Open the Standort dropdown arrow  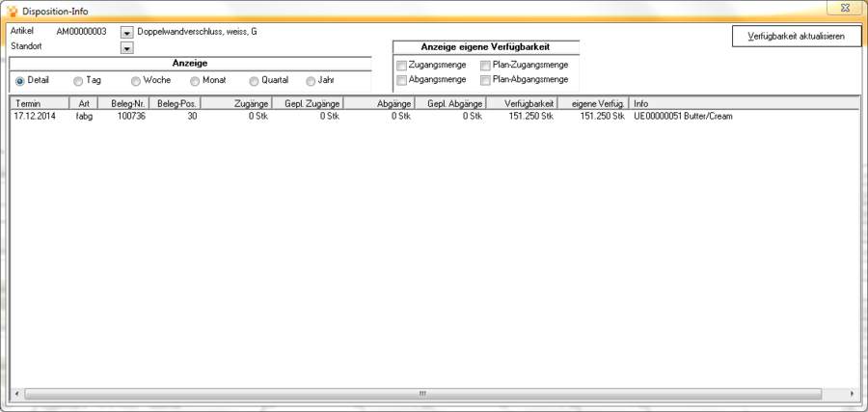coord(127,49)
